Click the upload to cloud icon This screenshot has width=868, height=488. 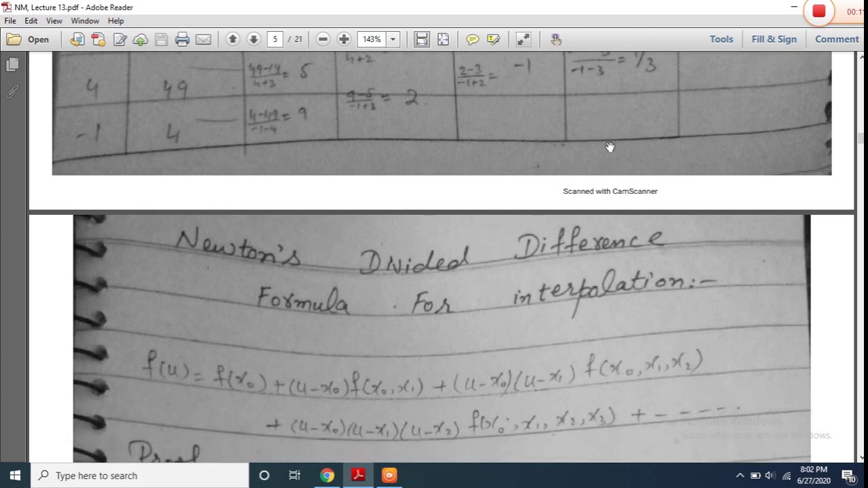pyautogui.click(x=140, y=39)
